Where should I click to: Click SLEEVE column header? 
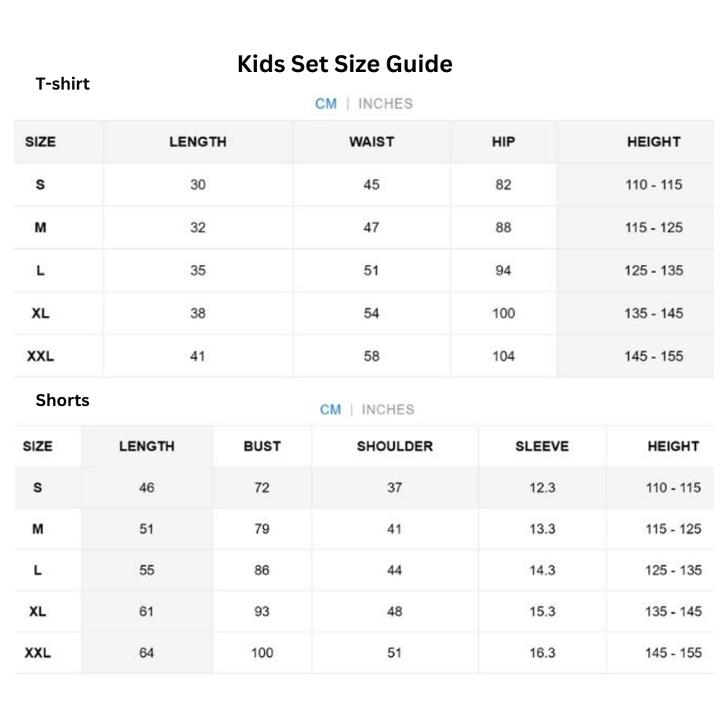pyautogui.click(x=542, y=446)
